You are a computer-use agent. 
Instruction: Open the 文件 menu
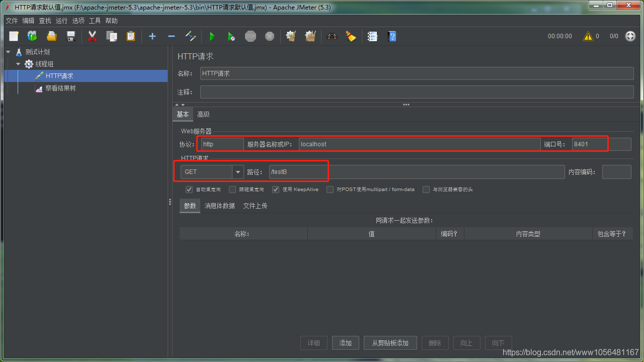[x=12, y=21]
